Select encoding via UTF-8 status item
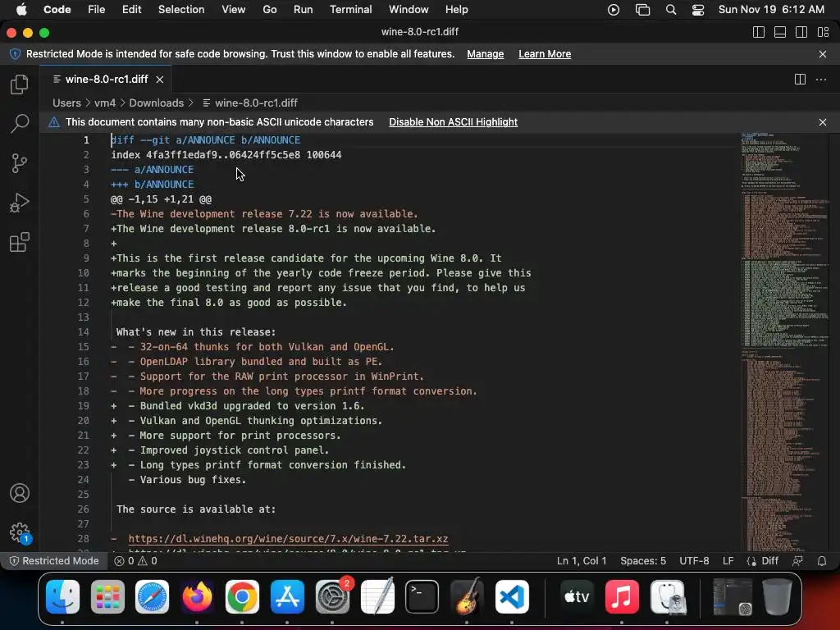This screenshot has height=630, width=840. [694, 561]
